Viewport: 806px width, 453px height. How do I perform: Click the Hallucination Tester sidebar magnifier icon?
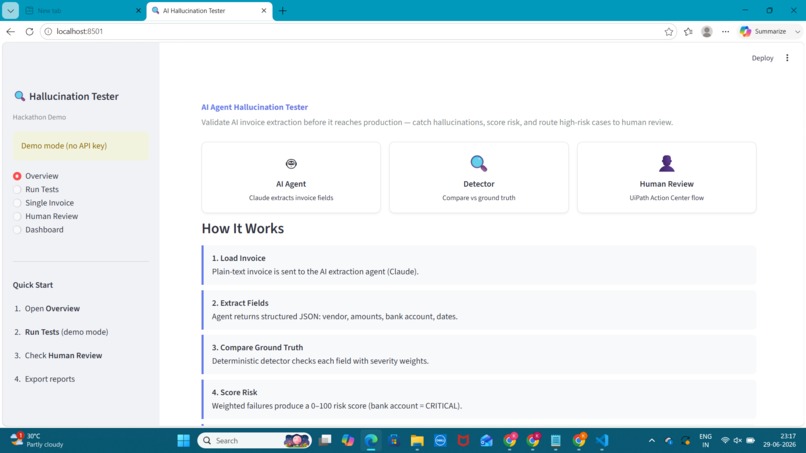coord(20,96)
